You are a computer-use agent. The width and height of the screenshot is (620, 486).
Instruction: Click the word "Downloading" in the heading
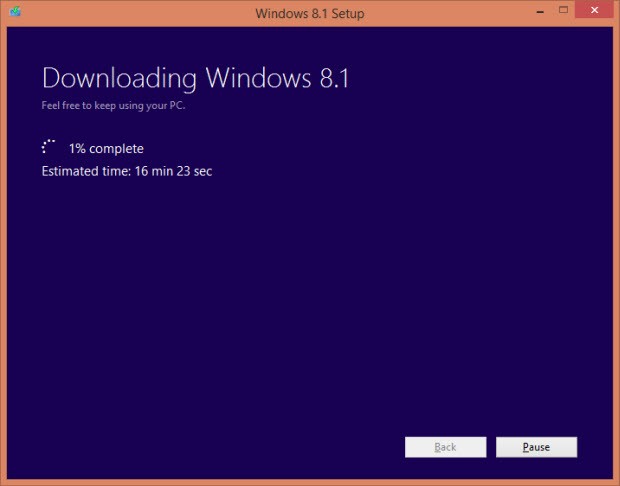point(120,78)
